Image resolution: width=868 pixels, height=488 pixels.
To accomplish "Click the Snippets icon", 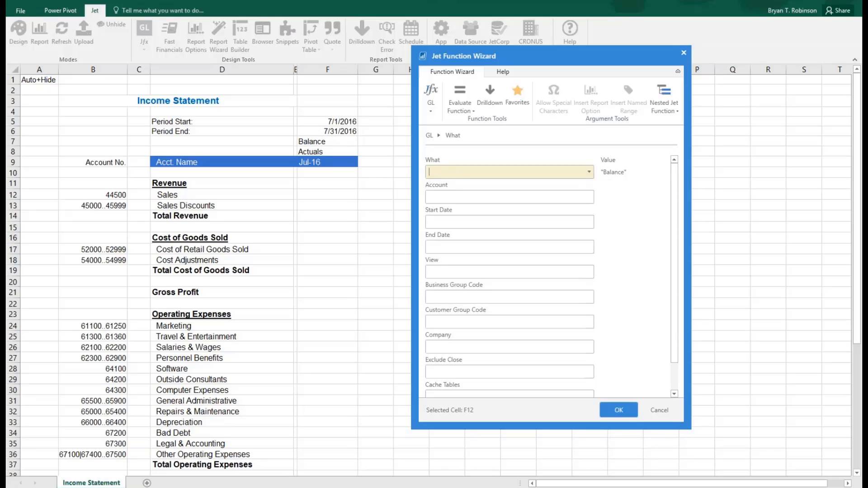I will [287, 32].
